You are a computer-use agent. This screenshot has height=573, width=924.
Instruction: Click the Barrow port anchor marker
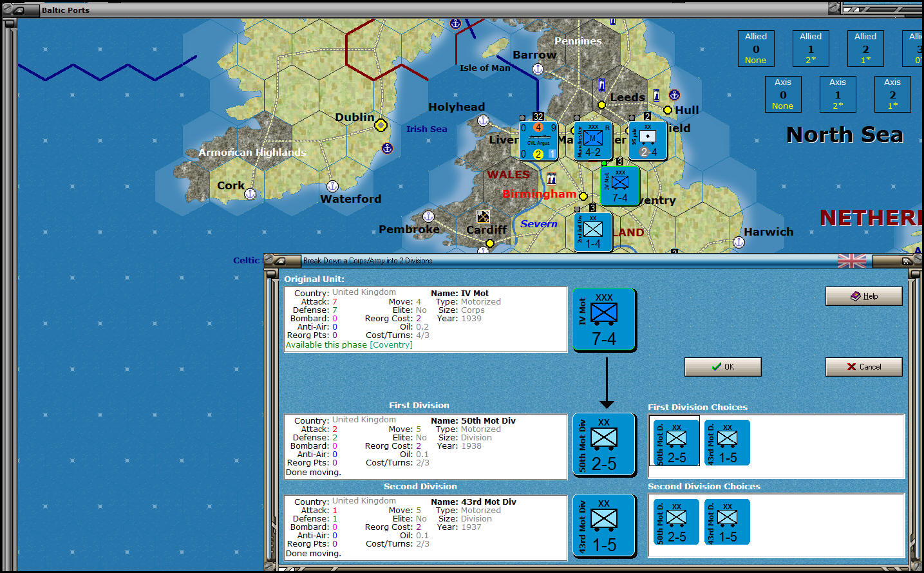click(538, 69)
